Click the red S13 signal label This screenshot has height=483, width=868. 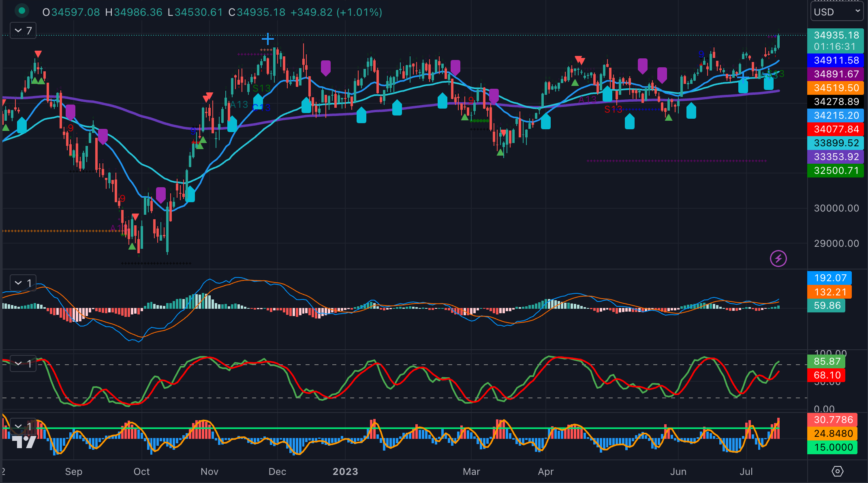click(613, 109)
